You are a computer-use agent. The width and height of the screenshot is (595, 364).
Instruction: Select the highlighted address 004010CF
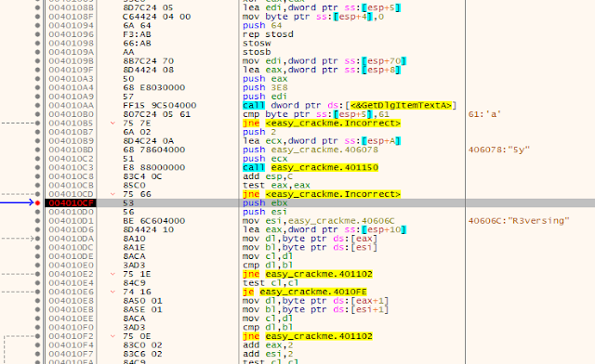pyautogui.click(x=71, y=203)
